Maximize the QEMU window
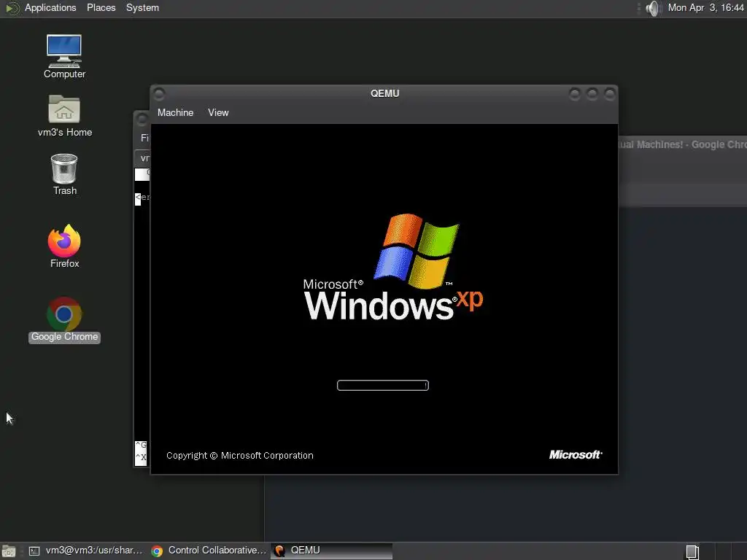This screenshot has height=560, width=747. (x=592, y=94)
